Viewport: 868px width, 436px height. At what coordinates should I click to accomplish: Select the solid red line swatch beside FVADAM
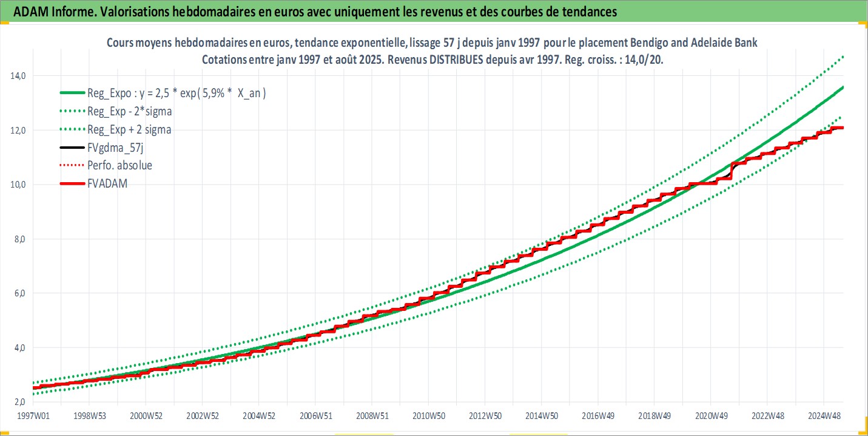(x=73, y=182)
